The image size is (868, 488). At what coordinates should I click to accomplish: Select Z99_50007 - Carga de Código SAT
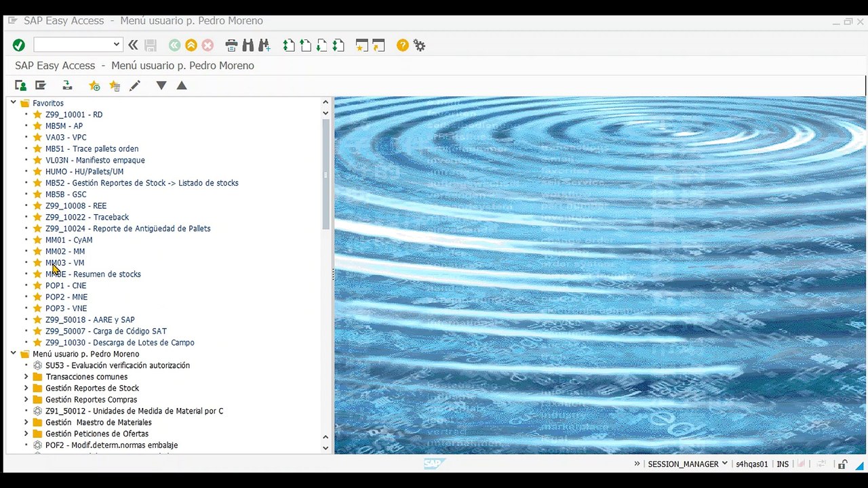click(106, 331)
